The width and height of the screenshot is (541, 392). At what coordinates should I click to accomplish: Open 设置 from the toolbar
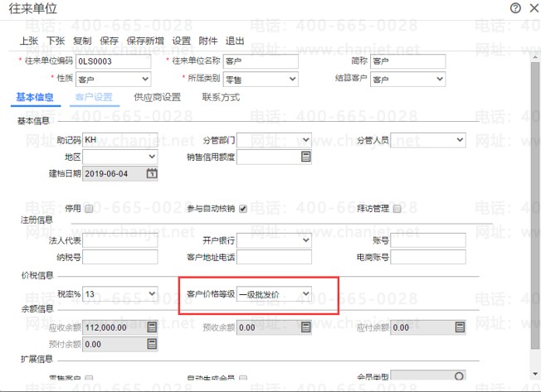(x=182, y=41)
